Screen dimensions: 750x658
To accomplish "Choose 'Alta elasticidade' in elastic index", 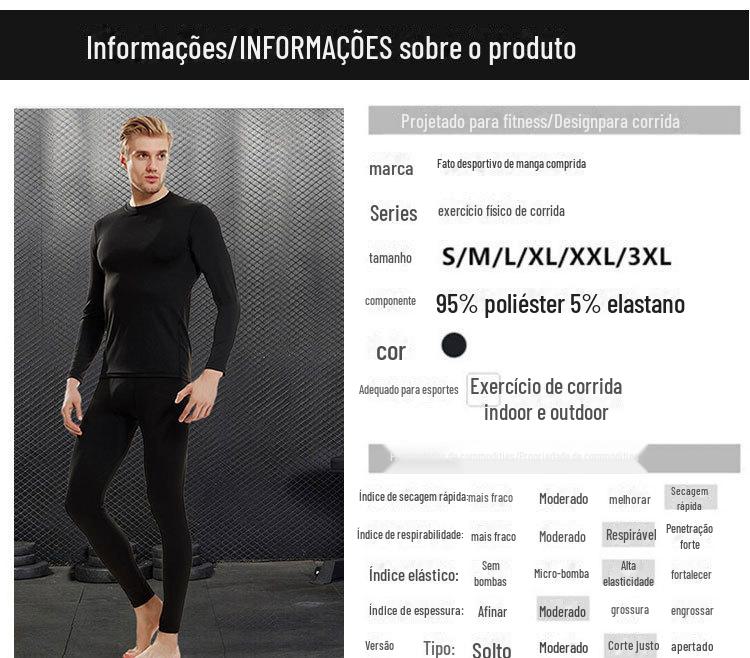I will (628, 574).
